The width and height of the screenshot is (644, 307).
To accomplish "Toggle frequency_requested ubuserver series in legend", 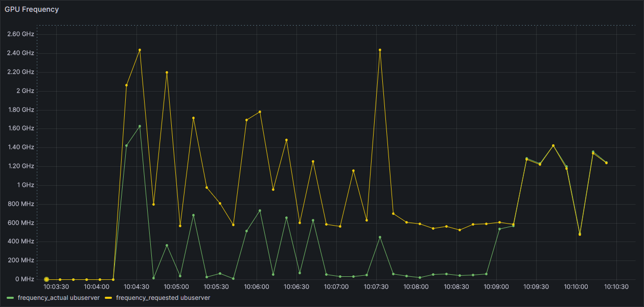I will (x=163, y=297).
